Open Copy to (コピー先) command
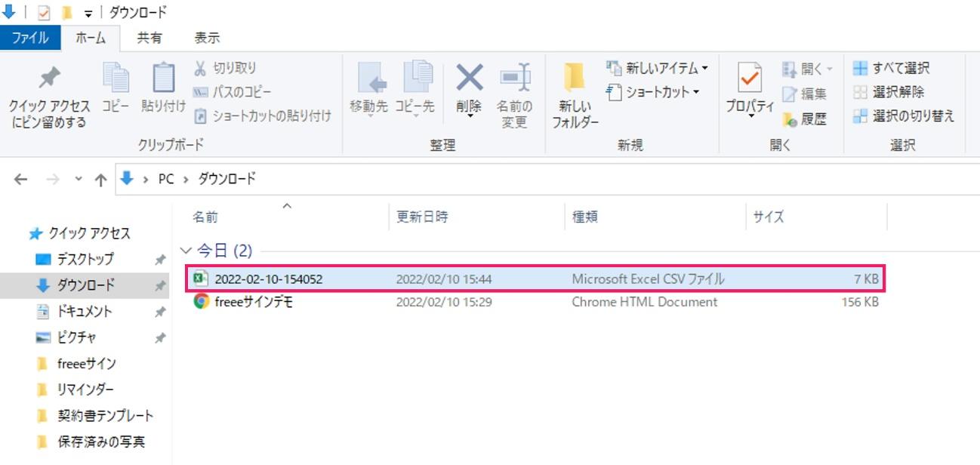The width and height of the screenshot is (980, 465). (x=414, y=89)
